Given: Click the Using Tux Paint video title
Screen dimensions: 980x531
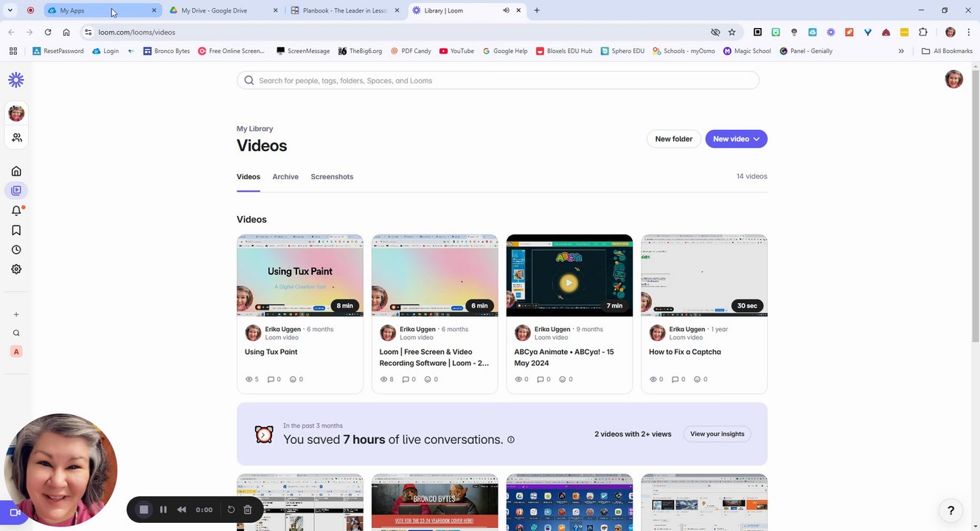Looking at the screenshot, I should pos(271,352).
